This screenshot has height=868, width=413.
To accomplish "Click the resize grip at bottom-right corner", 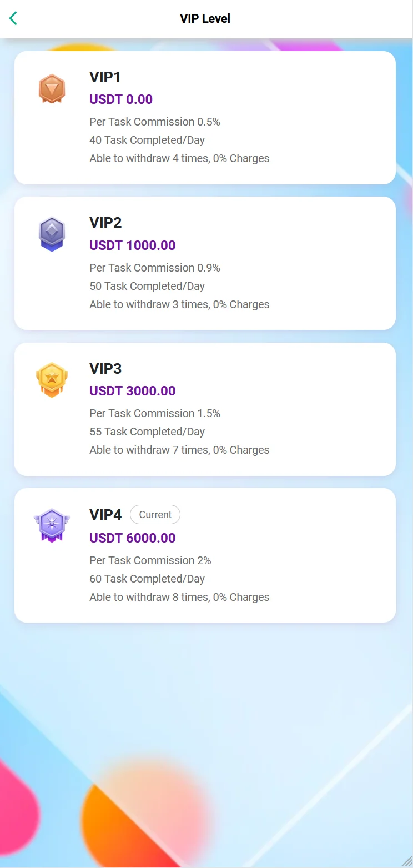I will click(x=407, y=862).
